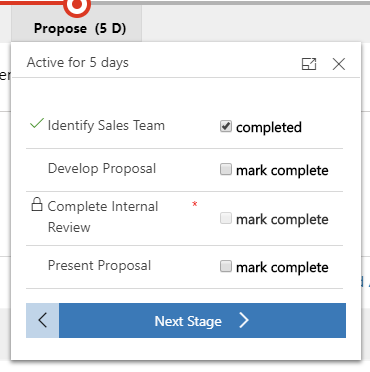Image resolution: width=370 pixels, height=372 pixels.
Task: Click the Complete Internal Review step label
Action: pyautogui.click(x=103, y=217)
